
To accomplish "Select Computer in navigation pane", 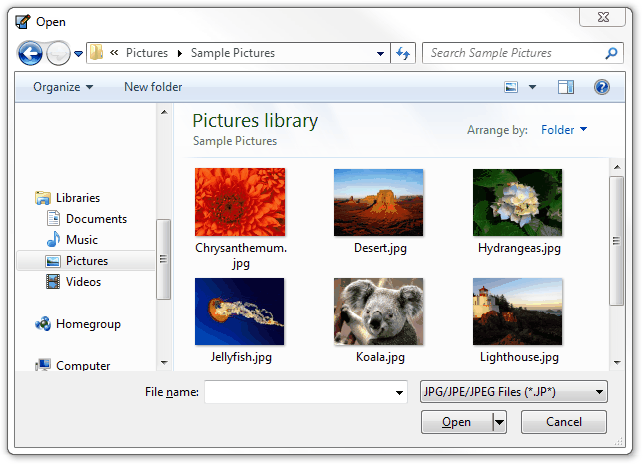I will click(x=83, y=365).
